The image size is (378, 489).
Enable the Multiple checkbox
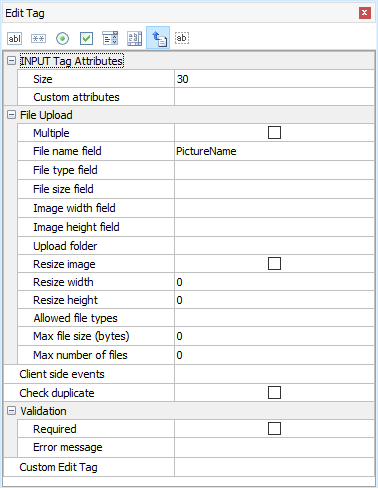(x=274, y=133)
